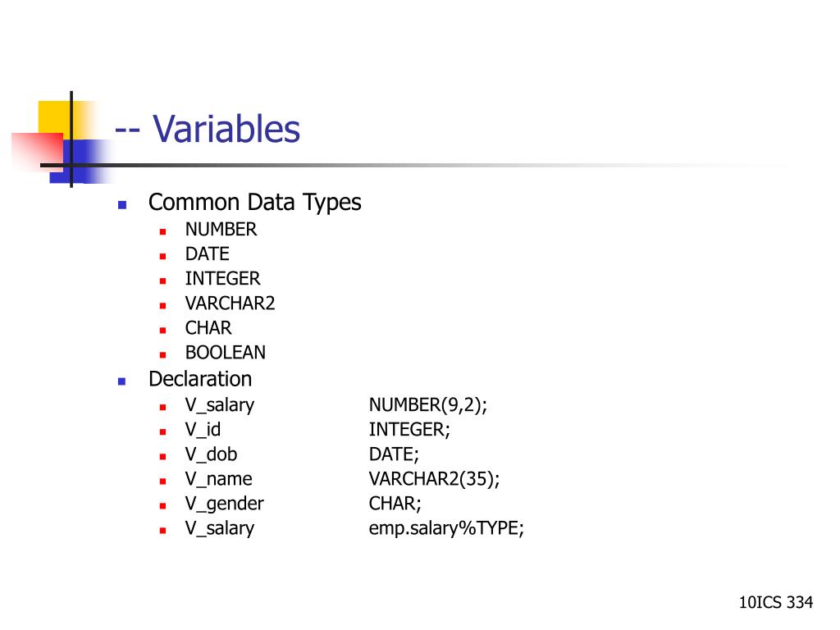This screenshot has width=840, height=630.
Task: Select the 'Declaration' heading
Action: click(x=200, y=379)
